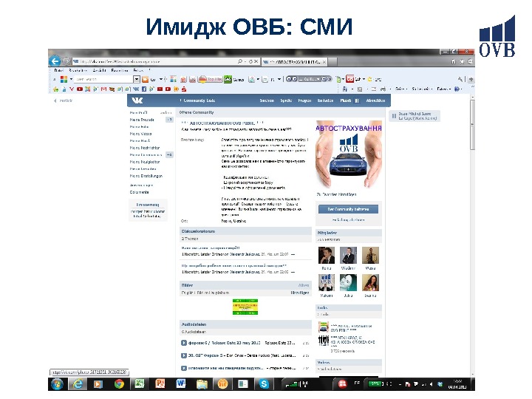
Task: Open the 'Sicherheit' command bar dropdown
Action: point(422,89)
